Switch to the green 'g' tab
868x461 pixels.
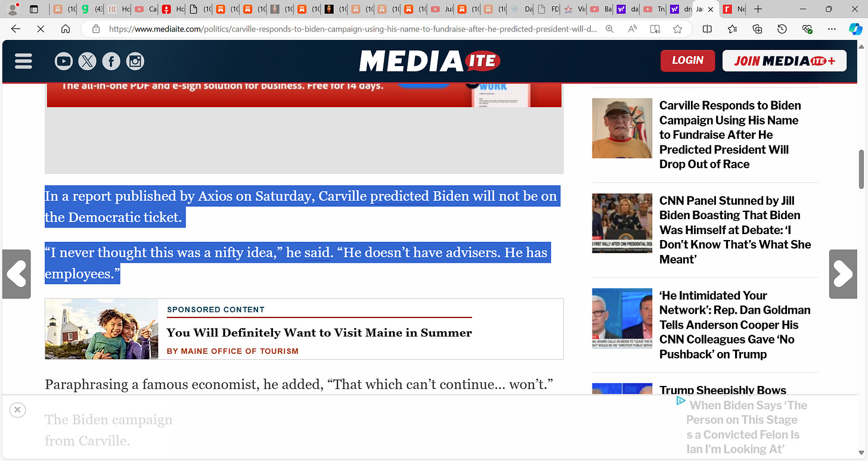tap(91, 9)
